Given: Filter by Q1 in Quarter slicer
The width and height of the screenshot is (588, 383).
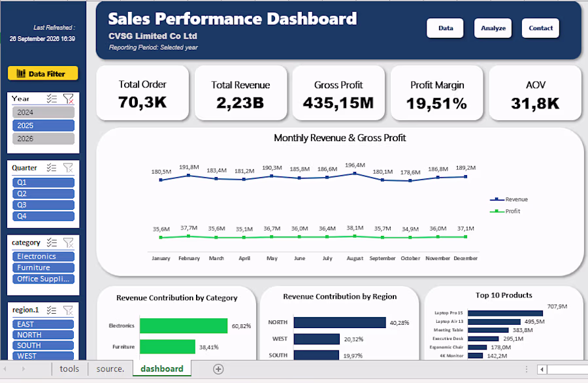Looking at the screenshot, I should click(44, 183).
